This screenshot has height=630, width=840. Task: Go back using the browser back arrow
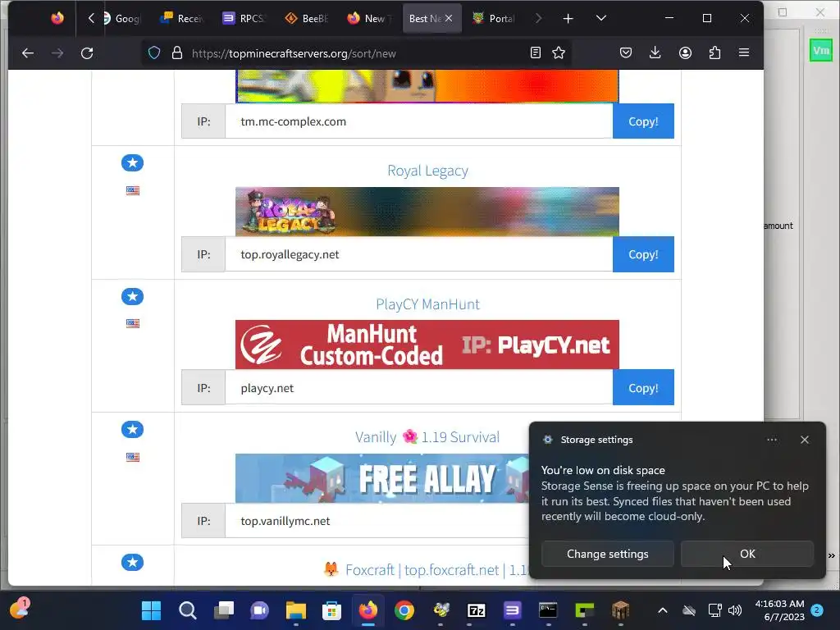pyautogui.click(x=28, y=53)
